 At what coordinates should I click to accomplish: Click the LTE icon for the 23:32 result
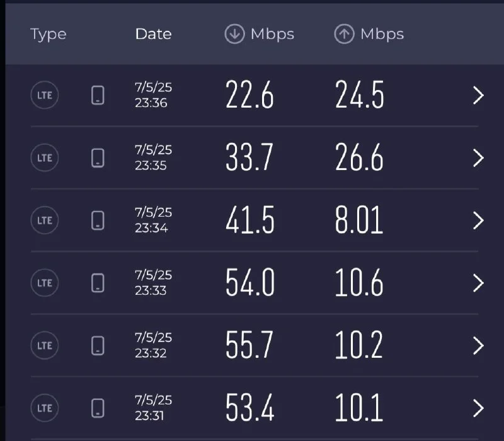[x=45, y=346]
